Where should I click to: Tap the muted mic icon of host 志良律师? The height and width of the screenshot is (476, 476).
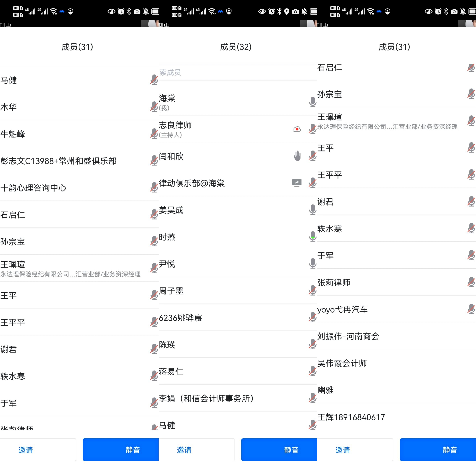[313, 129]
